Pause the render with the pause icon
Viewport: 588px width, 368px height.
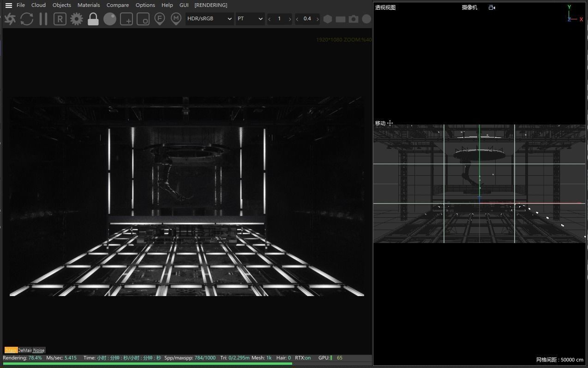[43, 19]
